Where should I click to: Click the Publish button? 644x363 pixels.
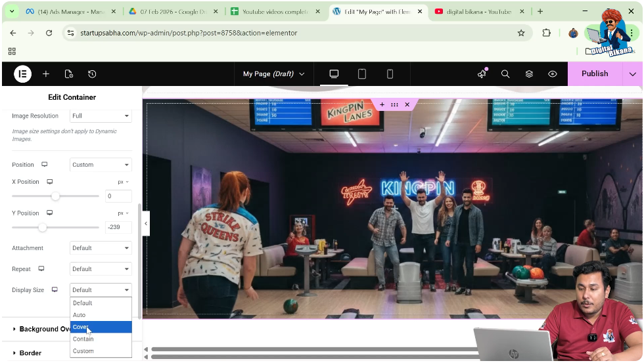tap(595, 74)
